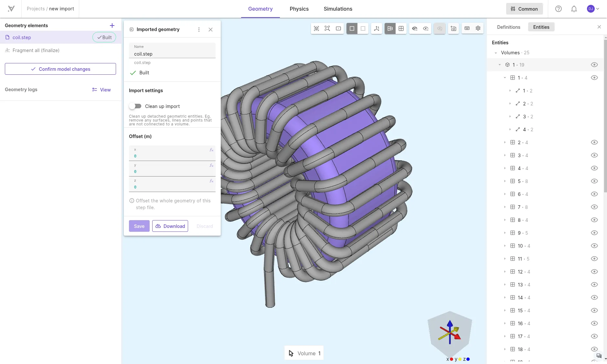Expand curve entry 3 under surface 1
607x364 pixels.
[x=510, y=116]
